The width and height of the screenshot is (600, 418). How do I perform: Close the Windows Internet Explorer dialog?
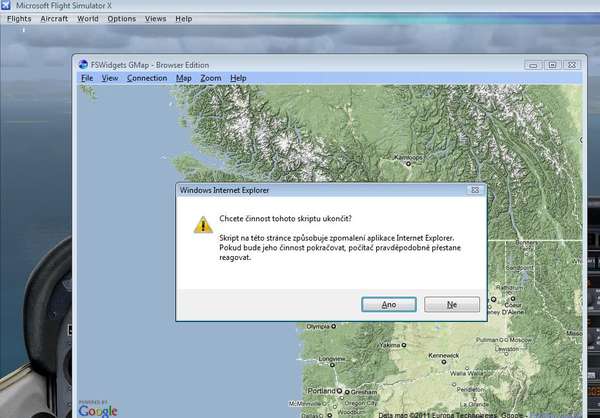(477, 188)
